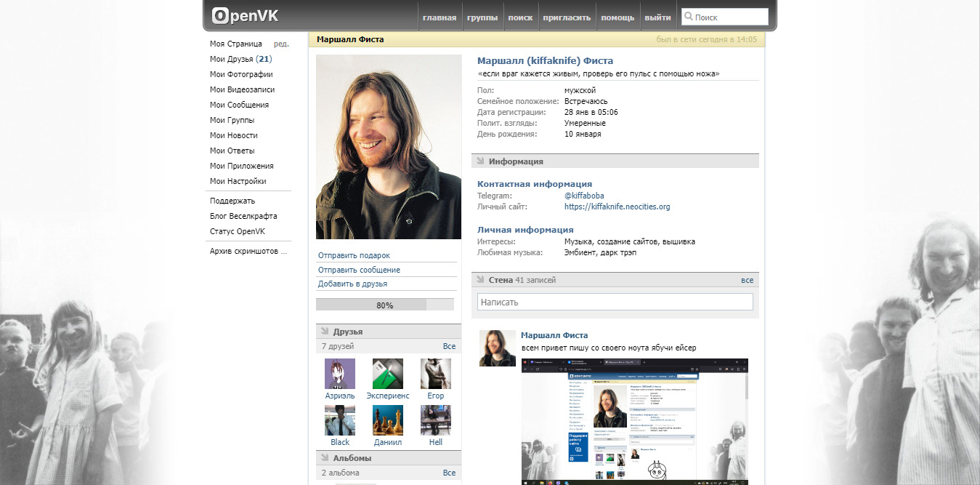Open the wall post screenshot image
Screen dimensions: 980x485
click(634, 421)
